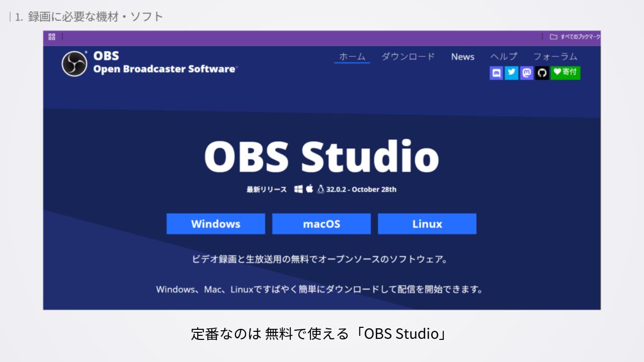Viewport: 644px width, 362px height.
Task: Open the すべてのブックマーク folder
Action: 575,37
